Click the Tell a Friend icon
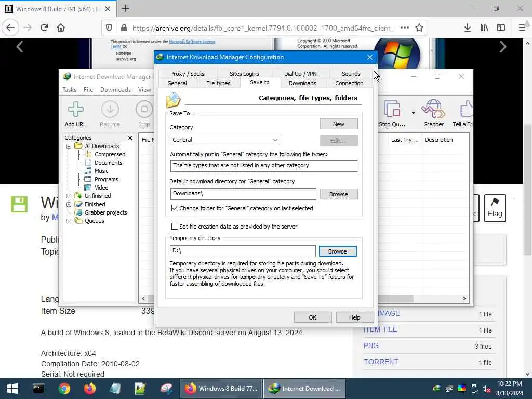The height and width of the screenshot is (399, 532). [x=463, y=114]
